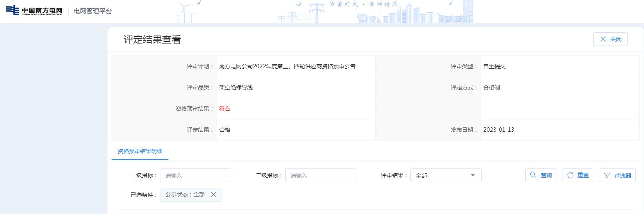The image size is (644, 214).
Task: Switch to the 资格预审结果明细 tab
Action: click(x=140, y=151)
